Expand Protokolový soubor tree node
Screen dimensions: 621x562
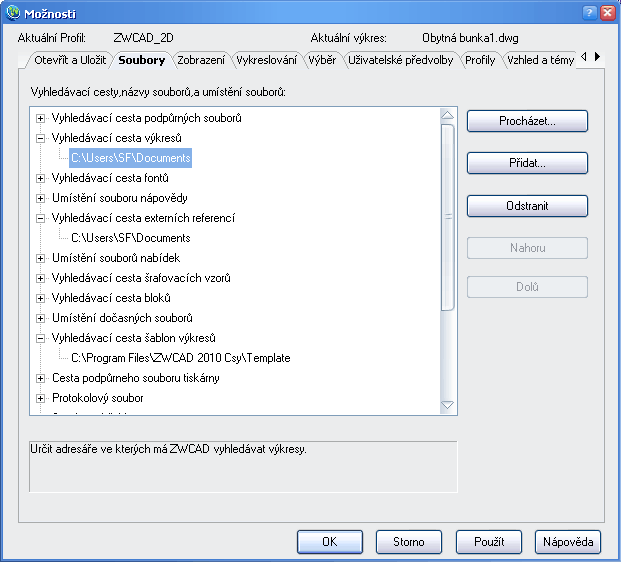tap(41, 398)
